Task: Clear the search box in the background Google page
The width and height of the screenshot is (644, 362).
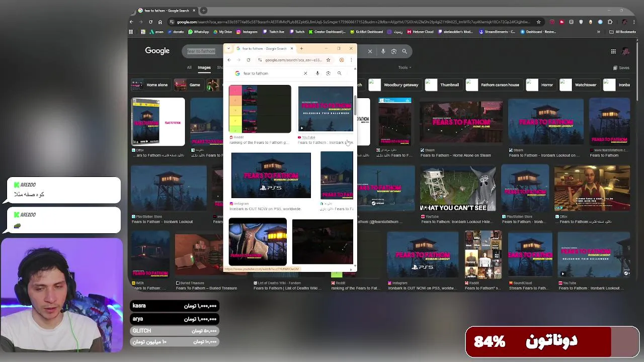Action: [x=370, y=51]
